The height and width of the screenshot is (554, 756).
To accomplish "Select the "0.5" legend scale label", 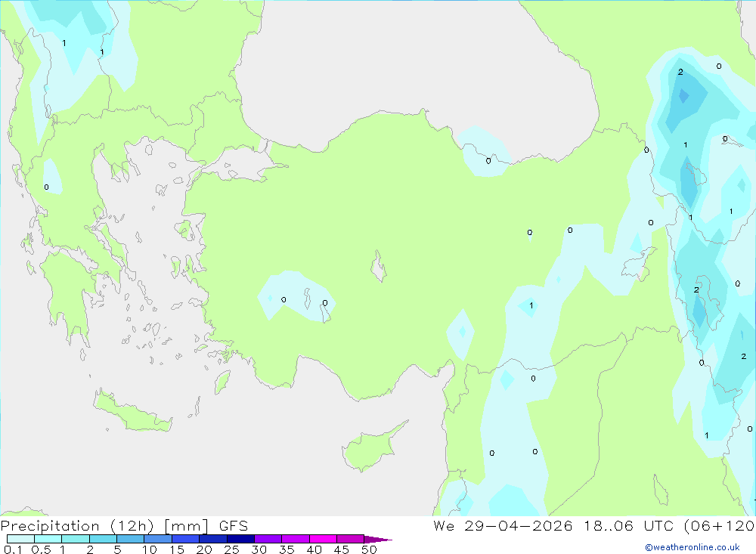I will (x=41, y=549).
